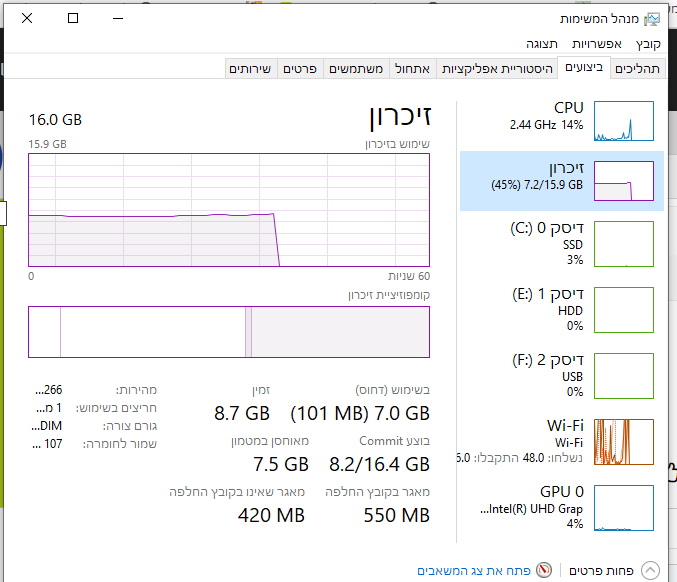The height and width of the screenshot is (582, 677).
Task: Click the memory usage graph area
Action: (x=229, y=210)
